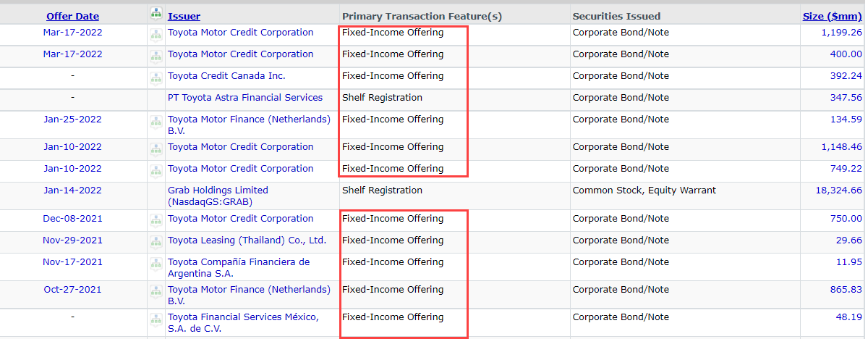Sort by Size ($mm) column header
Screen dimensions: 868x339
tap(833, 16)
